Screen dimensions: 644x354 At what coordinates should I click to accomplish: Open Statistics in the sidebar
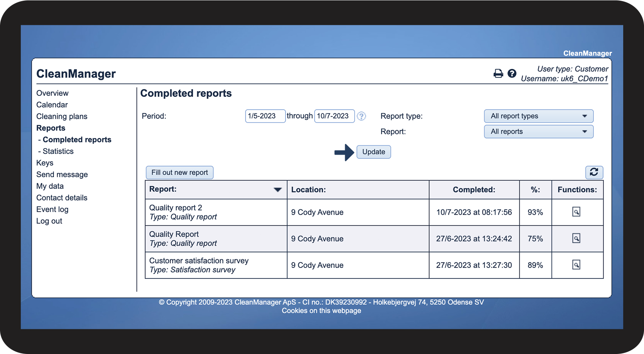pyautogui.click(x=58, y=151)
